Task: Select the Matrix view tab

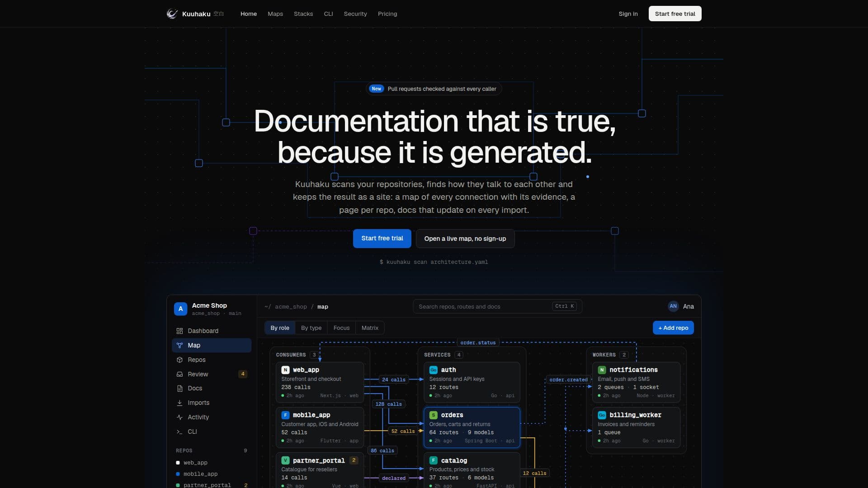Action: tap(370, 328)
